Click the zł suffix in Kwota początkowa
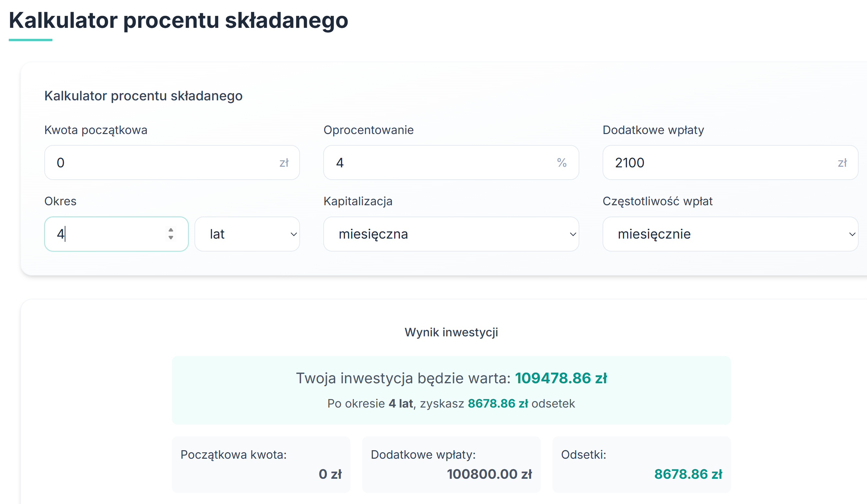This screenshot has width=867, height=504. point(284,163)
